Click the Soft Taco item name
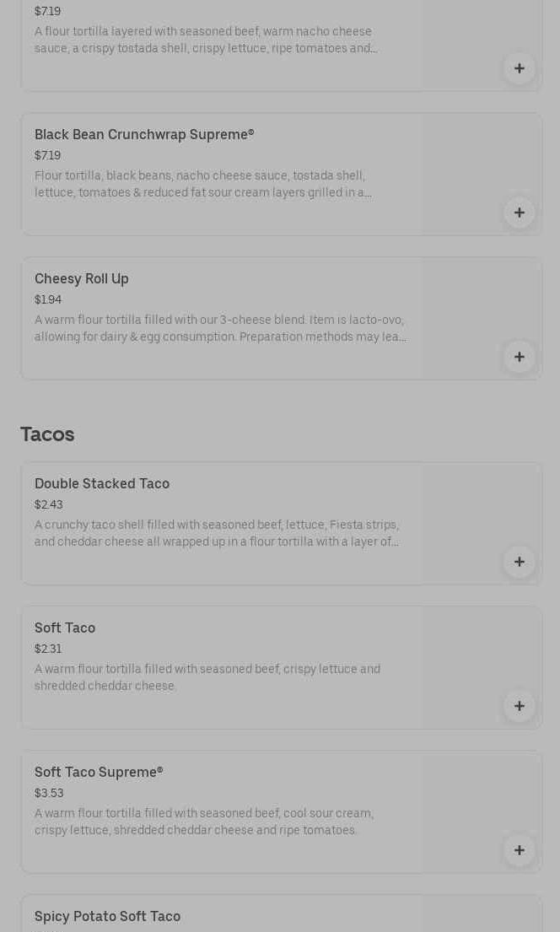The height and width of the screenshot is (932, 560). coord(65,628)
